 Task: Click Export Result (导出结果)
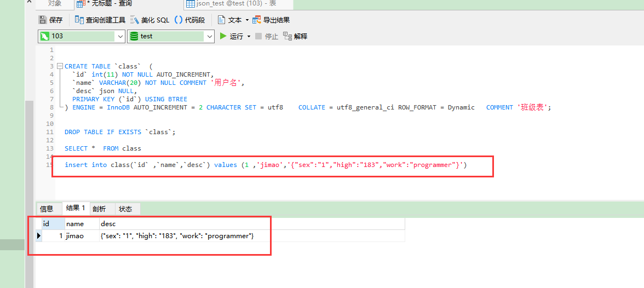coord(271,20)
